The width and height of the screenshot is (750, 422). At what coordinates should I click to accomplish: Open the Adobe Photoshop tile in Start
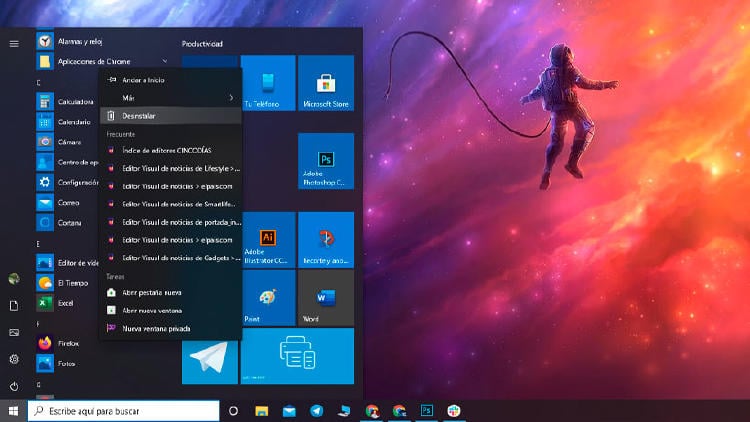(x=326, y=161)
